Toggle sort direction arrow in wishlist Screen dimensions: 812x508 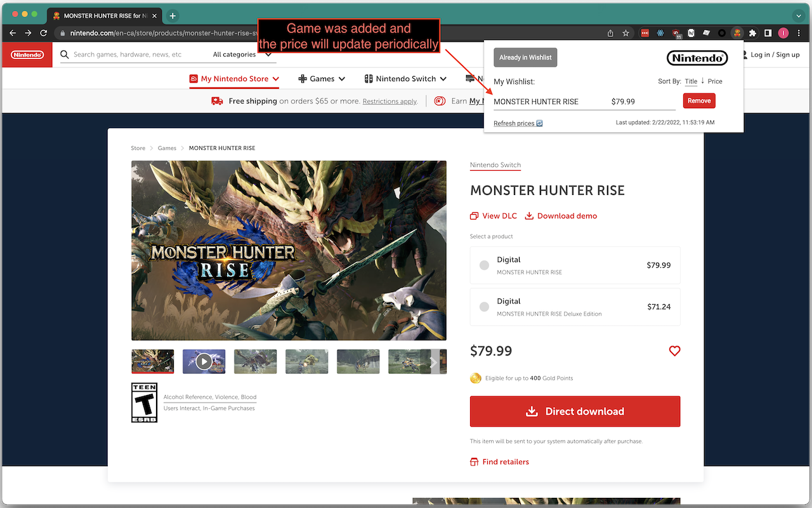click(x=703, y=81)
